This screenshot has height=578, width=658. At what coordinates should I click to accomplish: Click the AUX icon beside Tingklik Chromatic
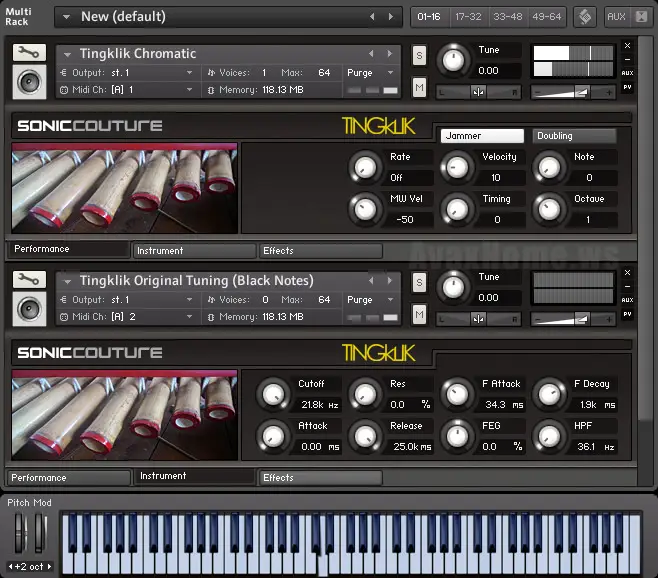[x=627, y=73]
